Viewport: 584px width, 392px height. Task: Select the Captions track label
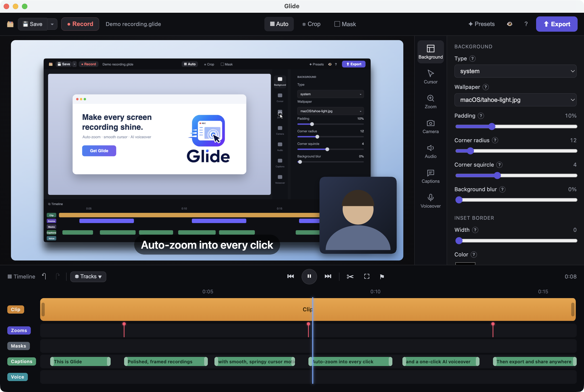pyautogui.click(x=21, y=361)
